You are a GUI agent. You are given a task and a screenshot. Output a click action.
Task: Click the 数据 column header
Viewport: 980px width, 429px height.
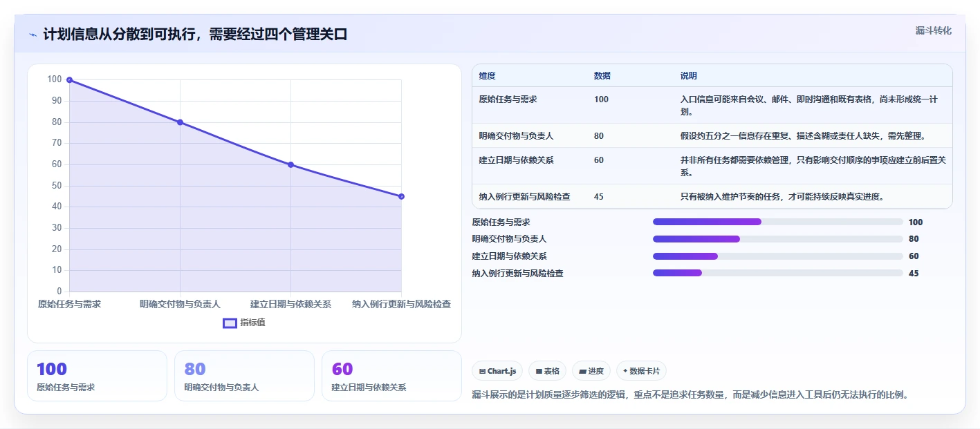[602, 76]
